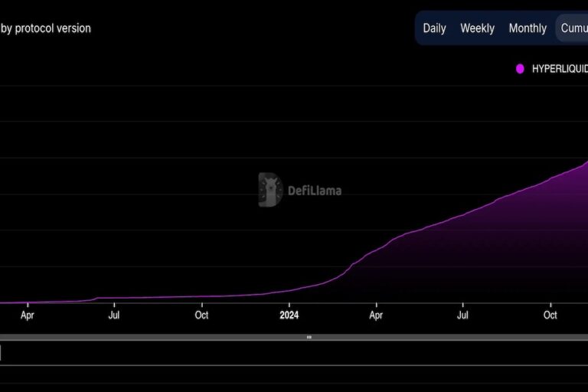Click the 2024 axis label

pos(289,315)
